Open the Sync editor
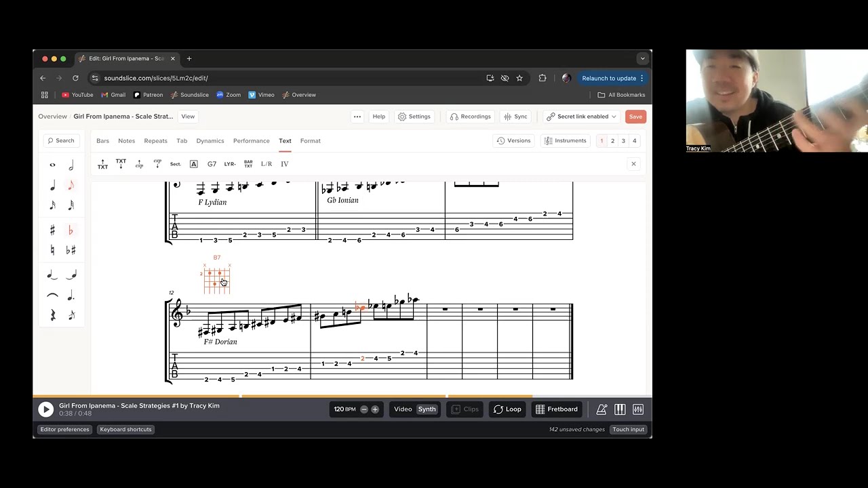The width and height of the screenshot is (868, 488). point(515,117)
